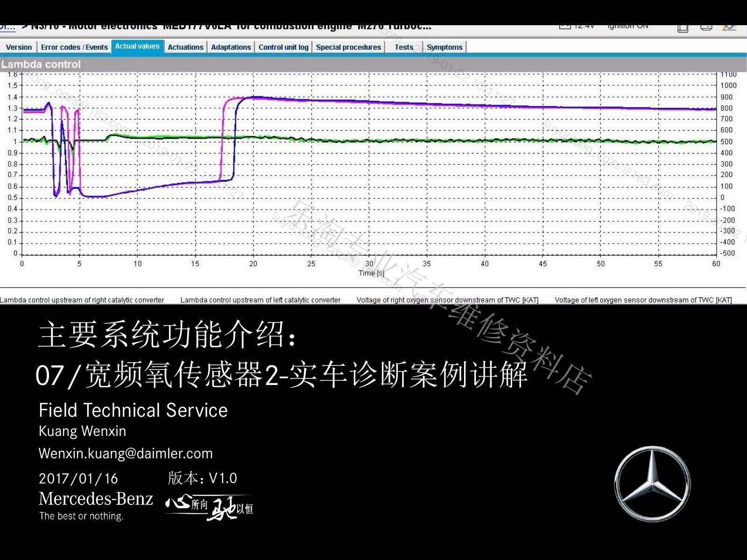
Task: Select legend 'Voltage of right oxygen sensor downstream of TWC [KAT]'
Action: [x=447, y=300]
